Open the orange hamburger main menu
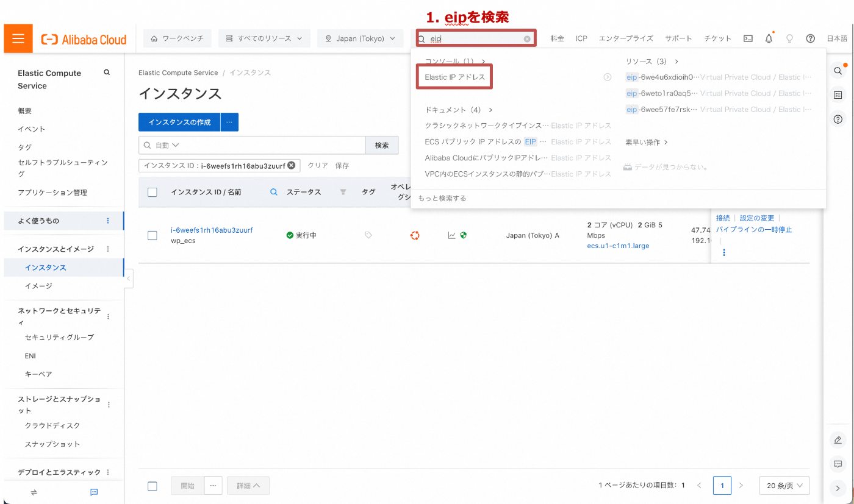 (18, 38)
